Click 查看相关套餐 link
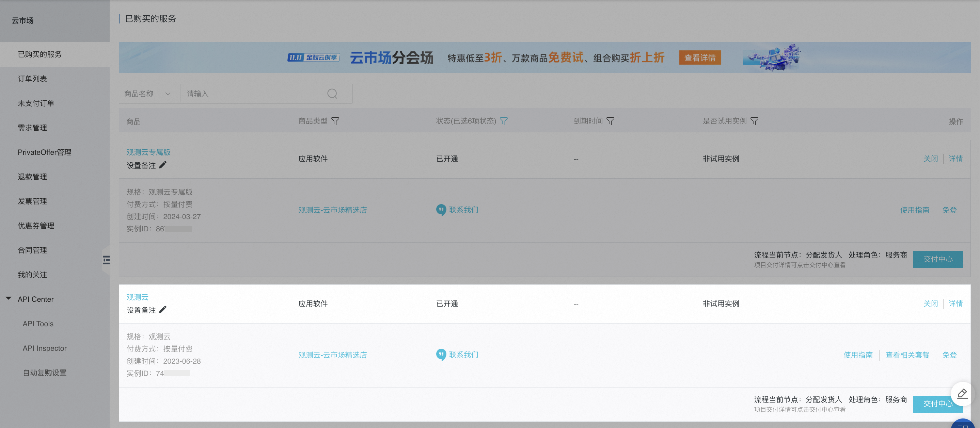This screenshot has width=980, height=428. 907,355
